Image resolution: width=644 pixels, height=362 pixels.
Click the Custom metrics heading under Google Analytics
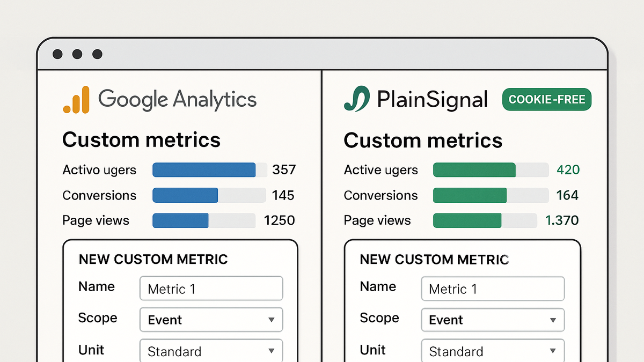click(142, 140)
